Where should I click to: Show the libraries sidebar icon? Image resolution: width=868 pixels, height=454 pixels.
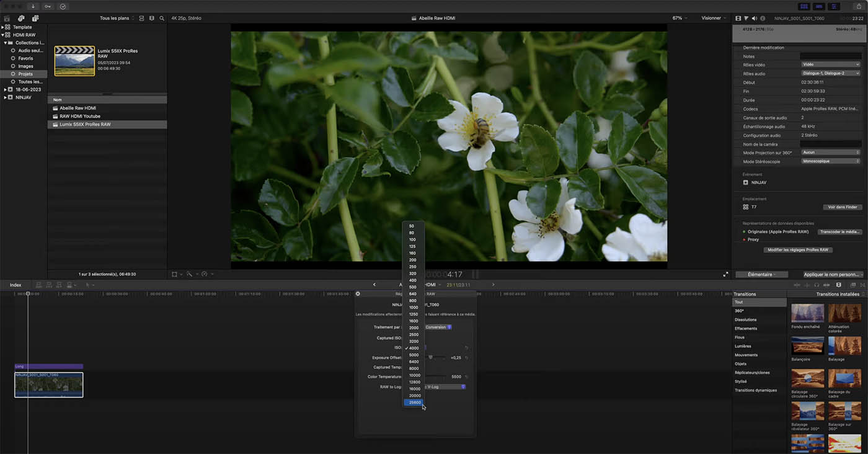tap(6, 18)
